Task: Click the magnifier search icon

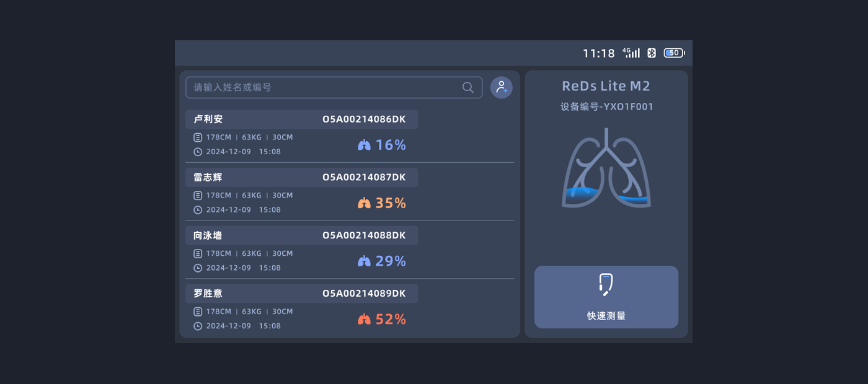Action: (x=468, y=87)
